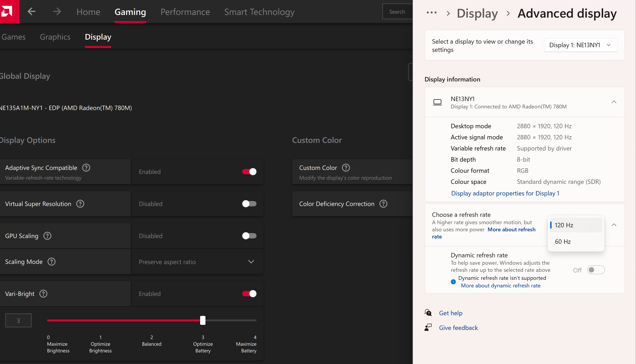The width and height of the screenshot is (636, 364).
Task: Enable the Virtual Super Resolution toggle
Action: click(249, 204)
